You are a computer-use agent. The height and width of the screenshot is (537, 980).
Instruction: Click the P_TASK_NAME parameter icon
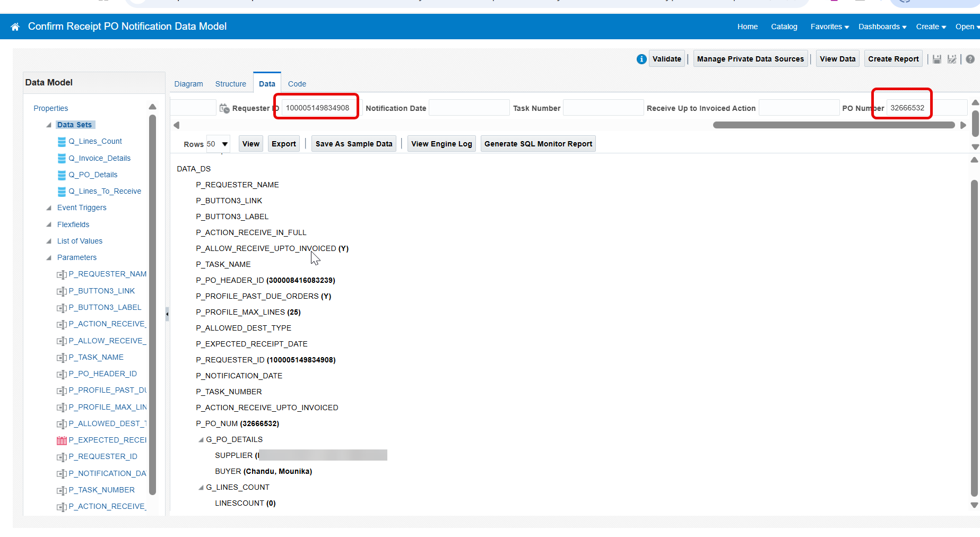[x=62, y=358]
